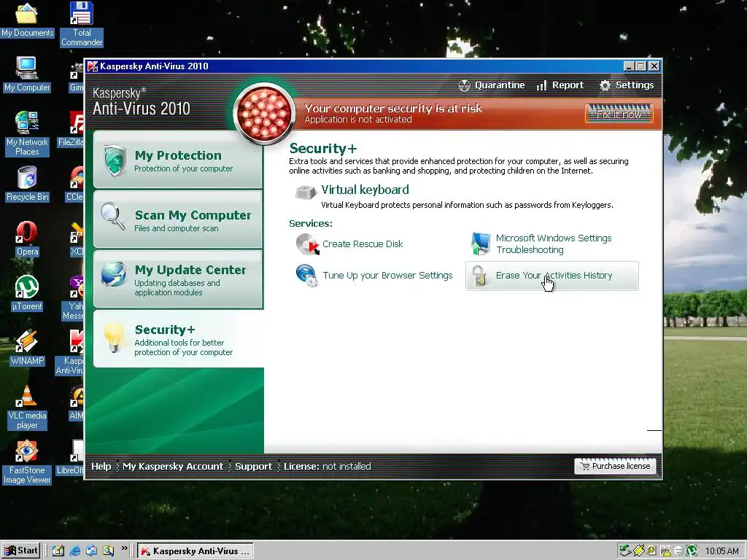Open Tune Up your Browser Settings link

[387, 276]
